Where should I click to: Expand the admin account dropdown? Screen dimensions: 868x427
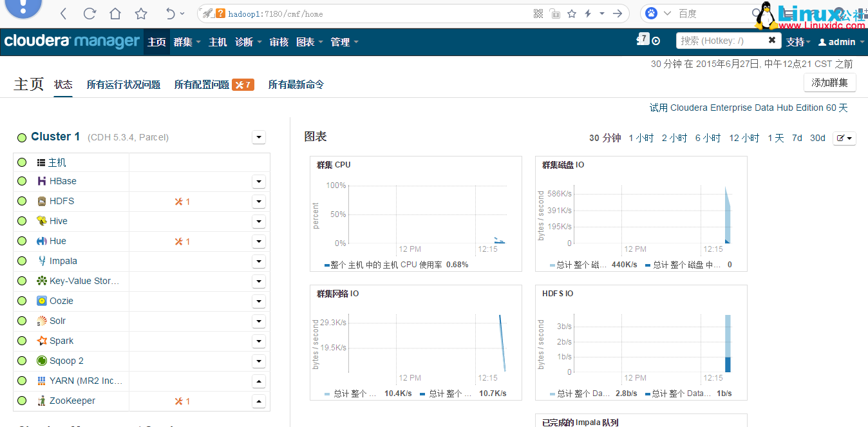tap(841, 42)
